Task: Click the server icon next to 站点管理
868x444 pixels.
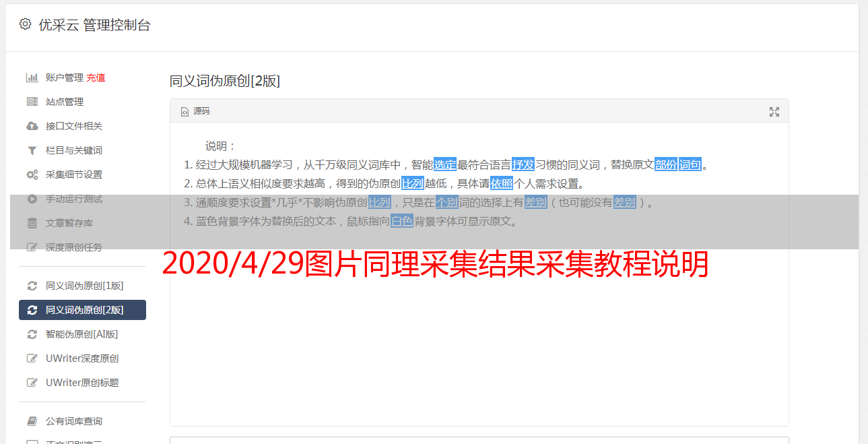Action: click(x=32, y=102)
